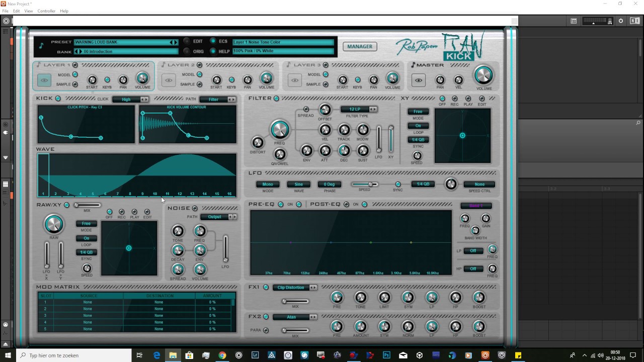Click the Free MODE button in RAW/XY section
The height and width of the screenshot is (362, 644).
[87, 224]
